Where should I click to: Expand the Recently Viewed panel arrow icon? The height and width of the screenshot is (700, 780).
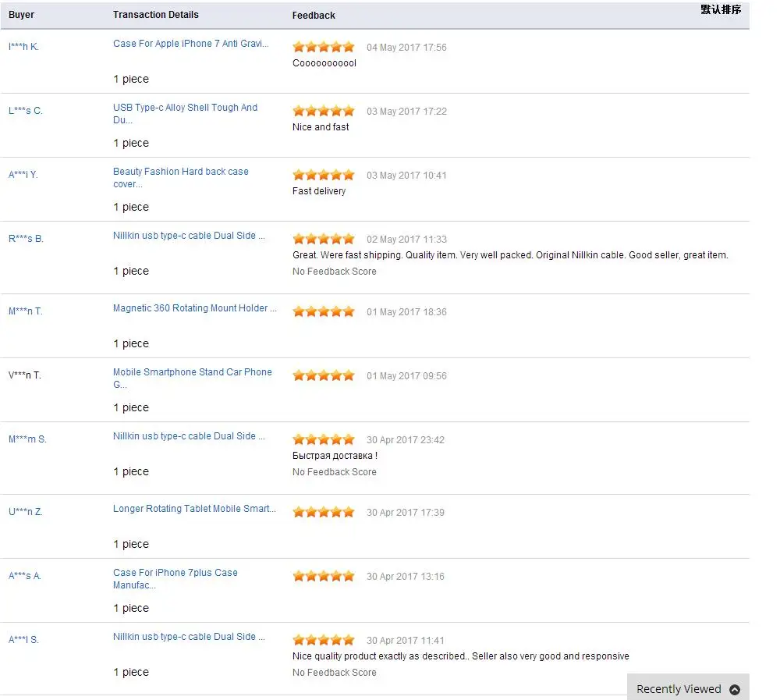tap(735, 689)
